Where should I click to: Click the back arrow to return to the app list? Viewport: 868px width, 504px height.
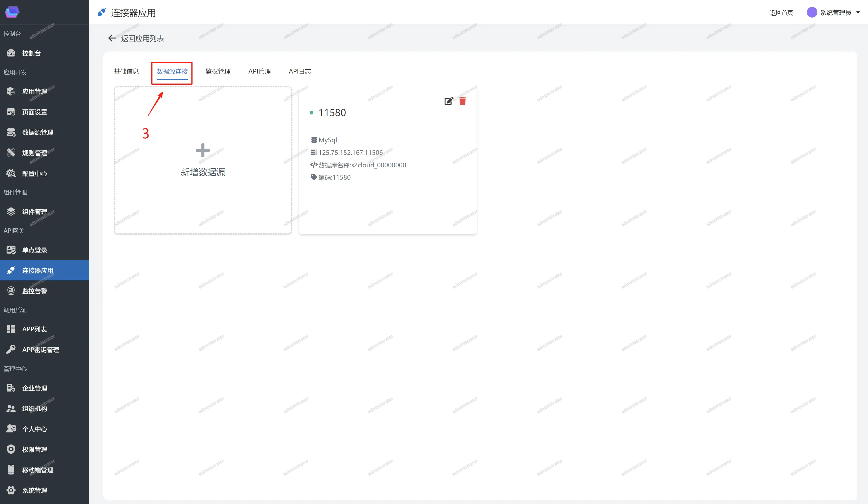click(112, 38)
